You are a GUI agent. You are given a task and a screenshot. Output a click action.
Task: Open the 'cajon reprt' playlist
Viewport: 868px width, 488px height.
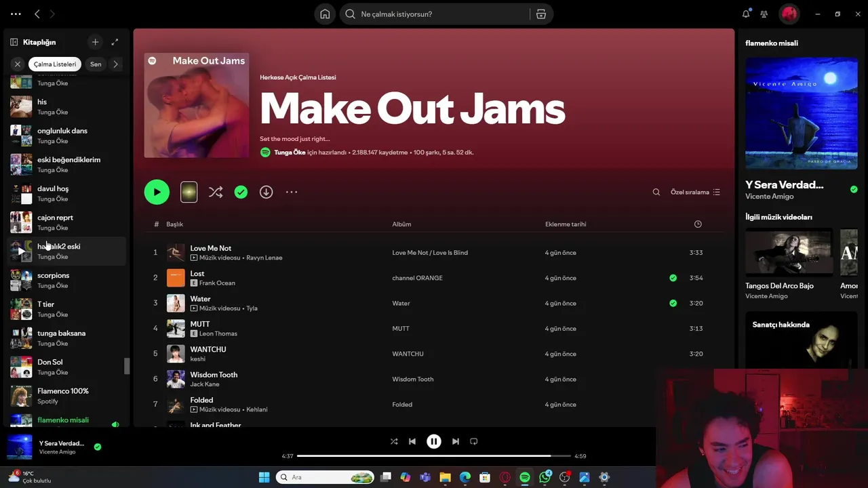tap(66, 222)
